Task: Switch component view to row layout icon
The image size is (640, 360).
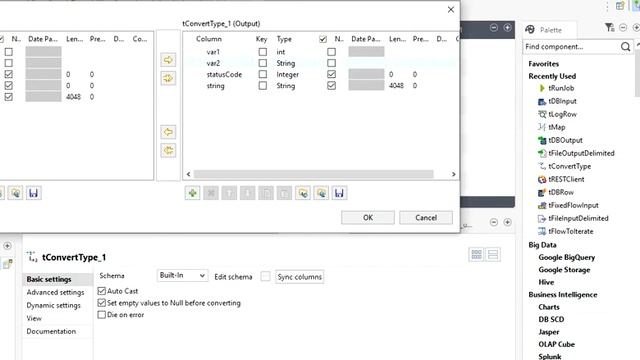Action: click(x=493, y=255)
